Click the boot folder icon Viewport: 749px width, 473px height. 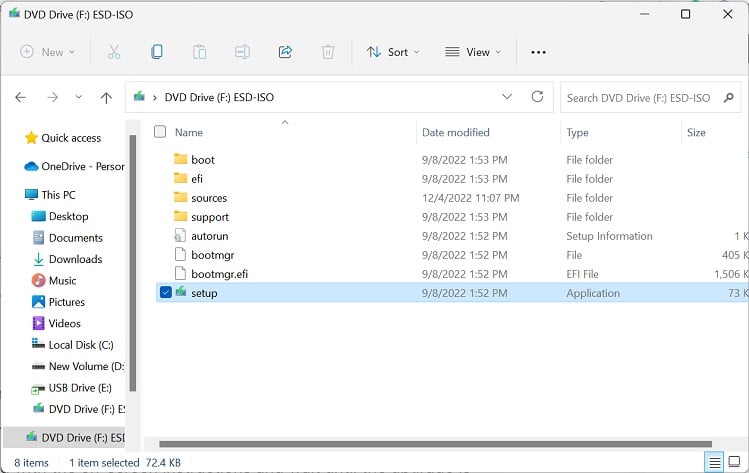pos(180,159)
